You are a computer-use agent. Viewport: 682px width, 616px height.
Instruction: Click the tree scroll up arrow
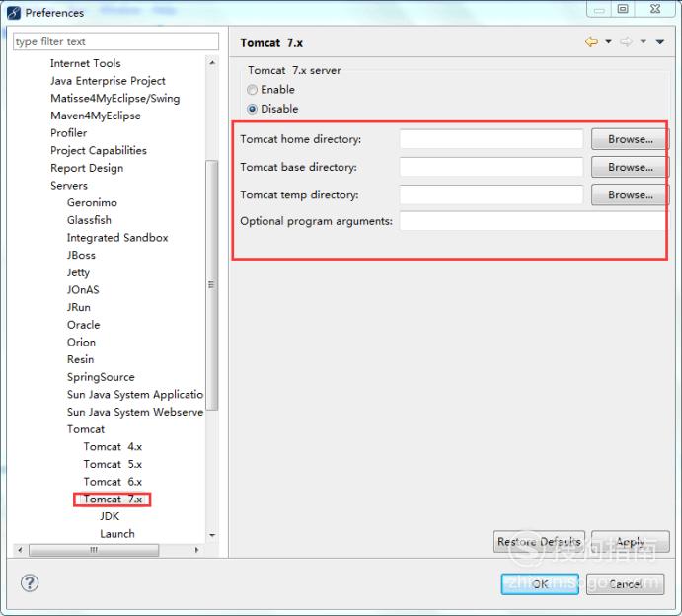[x=212, y=63]
